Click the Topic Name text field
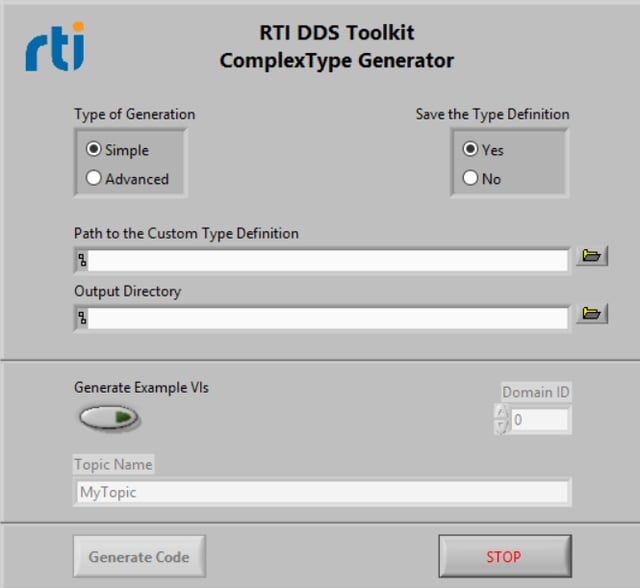The image size is (640, 588). tap(322, 492)
